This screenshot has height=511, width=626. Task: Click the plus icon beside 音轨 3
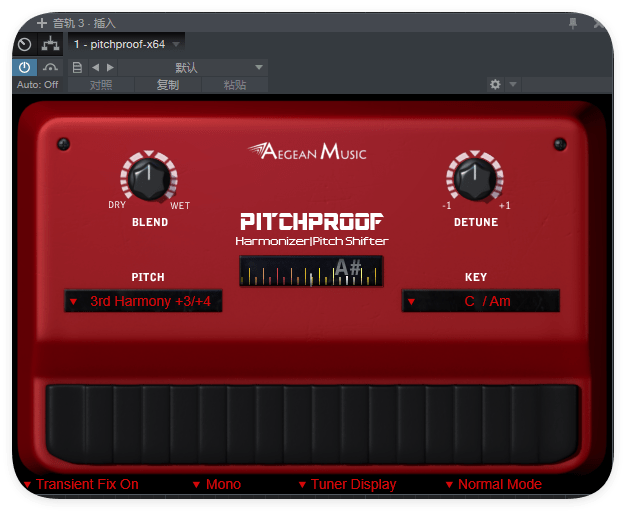point(42,23)
